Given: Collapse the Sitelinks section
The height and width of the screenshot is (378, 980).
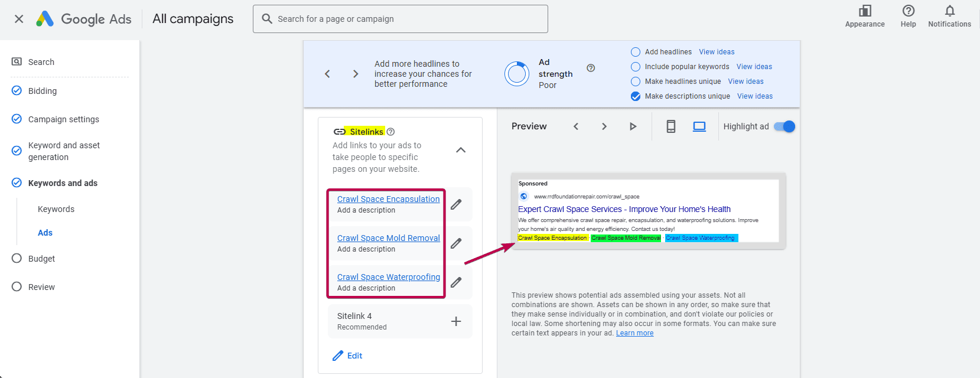Looking at the screenshot, I should coord(461,150).
